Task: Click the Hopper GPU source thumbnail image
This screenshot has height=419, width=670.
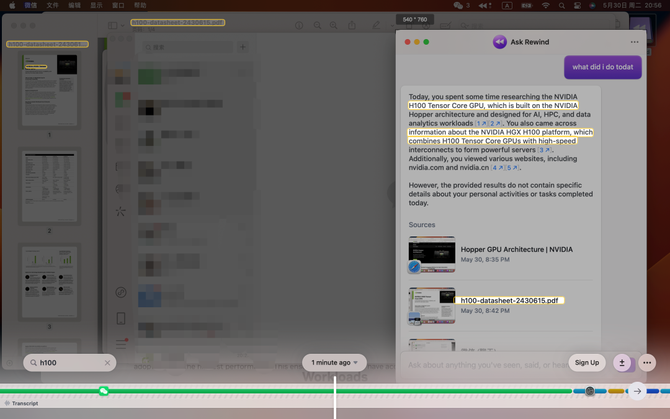Action: point(432,254)
